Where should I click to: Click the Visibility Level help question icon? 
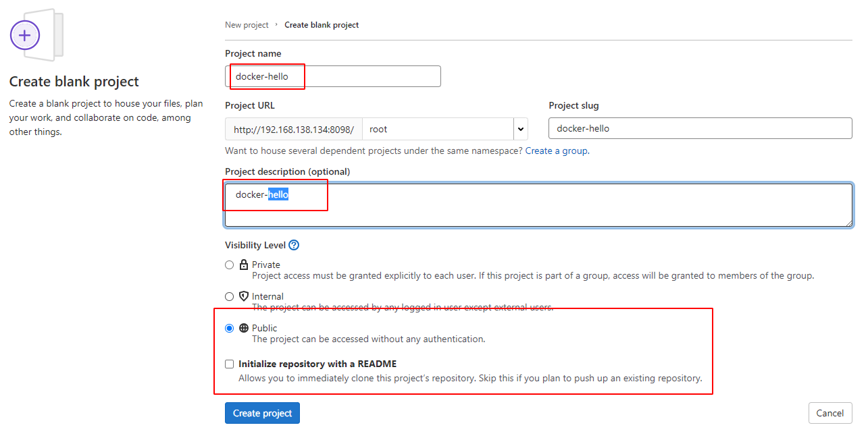pos(294,246)
